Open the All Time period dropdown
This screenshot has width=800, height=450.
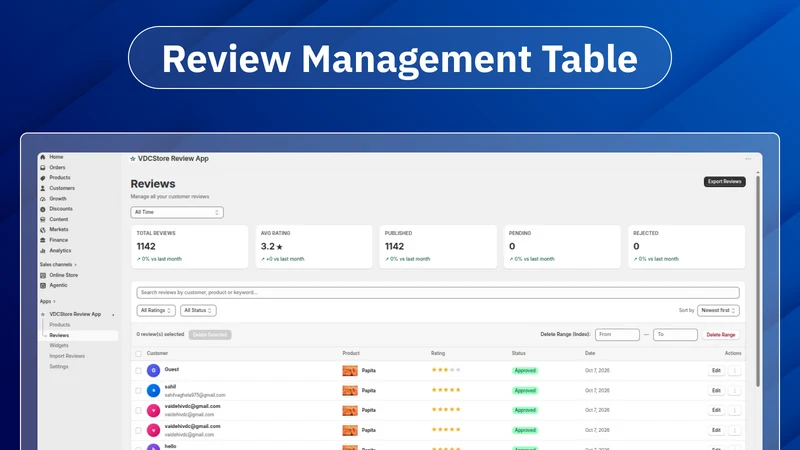click(177, 212)
